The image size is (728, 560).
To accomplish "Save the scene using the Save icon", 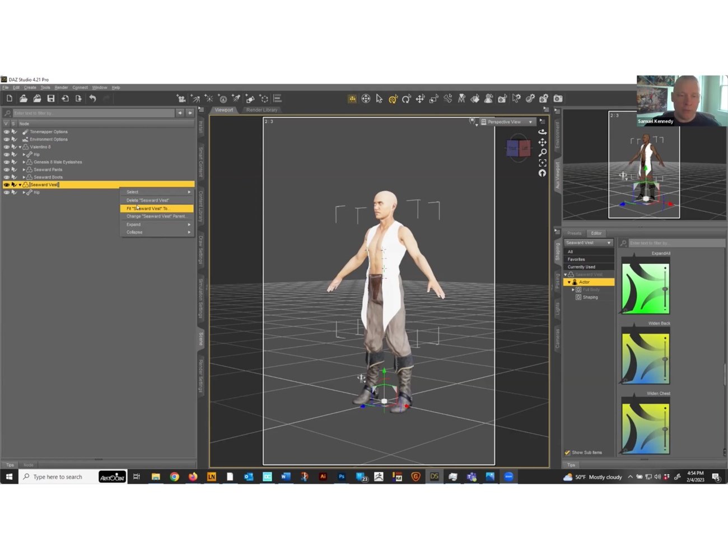I will tap(50, 98).
